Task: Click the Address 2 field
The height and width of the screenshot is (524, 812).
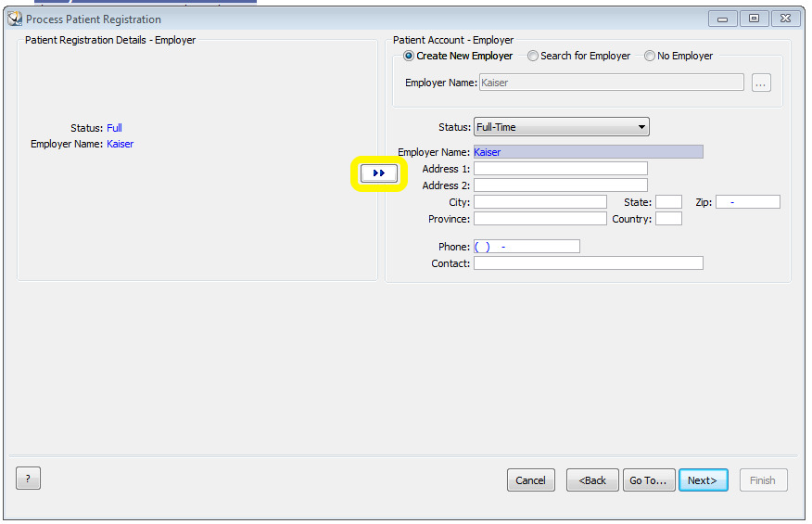Action: 560,185
